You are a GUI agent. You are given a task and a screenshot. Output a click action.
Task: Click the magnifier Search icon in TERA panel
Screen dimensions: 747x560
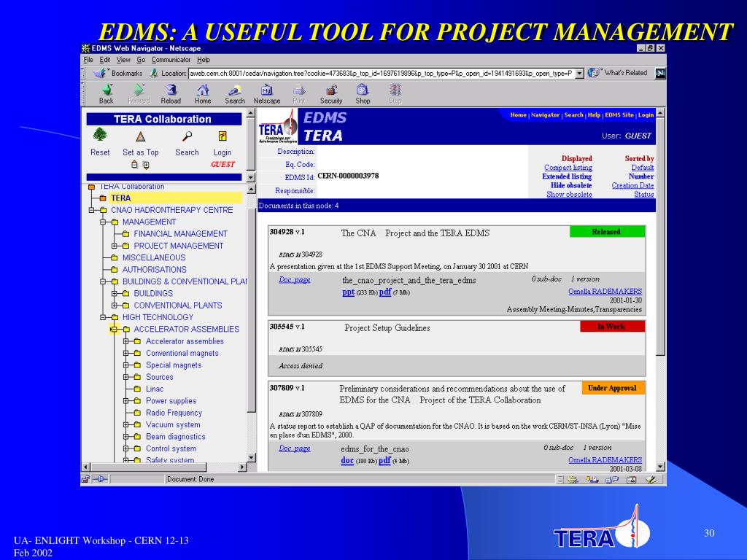click(x=187, y=136)
